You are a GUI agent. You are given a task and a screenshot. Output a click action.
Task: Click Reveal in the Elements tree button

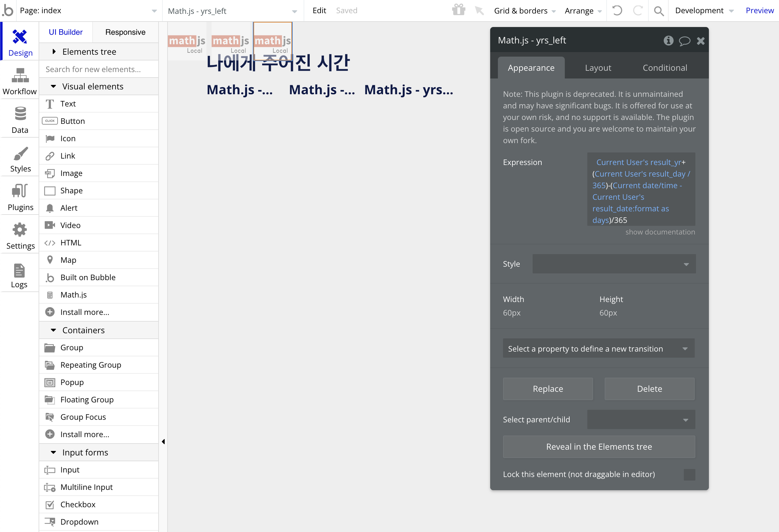pyautogui.click(x=599, y=447)
